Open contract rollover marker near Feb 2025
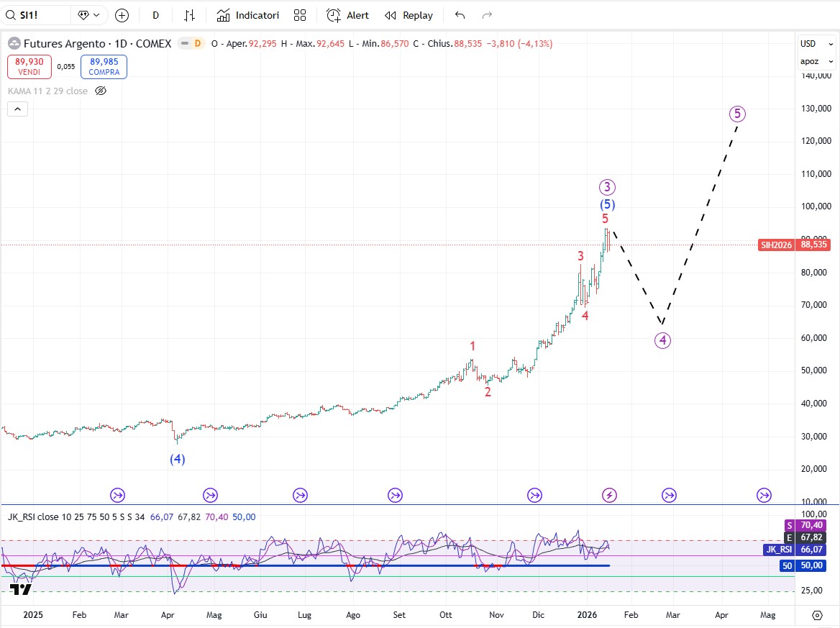Image resolution: width=840 pixels, height=628 pixels. point(118,496)
